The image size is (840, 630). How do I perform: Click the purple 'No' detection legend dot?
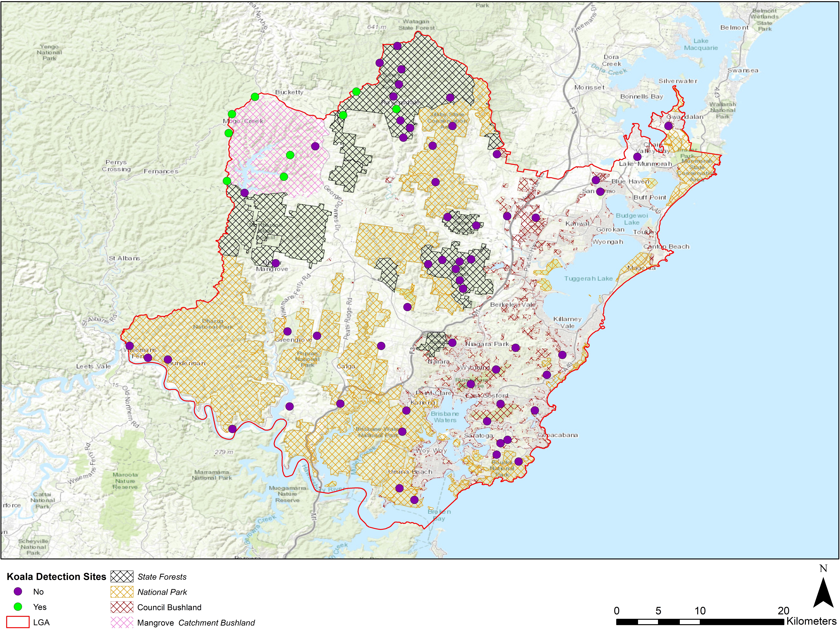pos(18,591)
